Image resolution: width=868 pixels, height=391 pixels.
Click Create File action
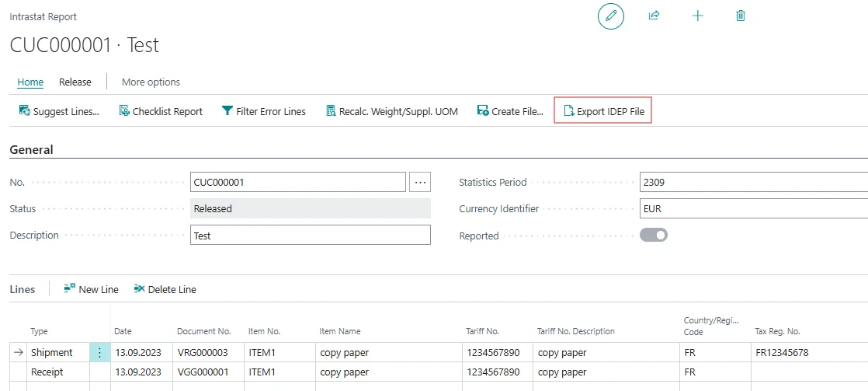point(510,111)
